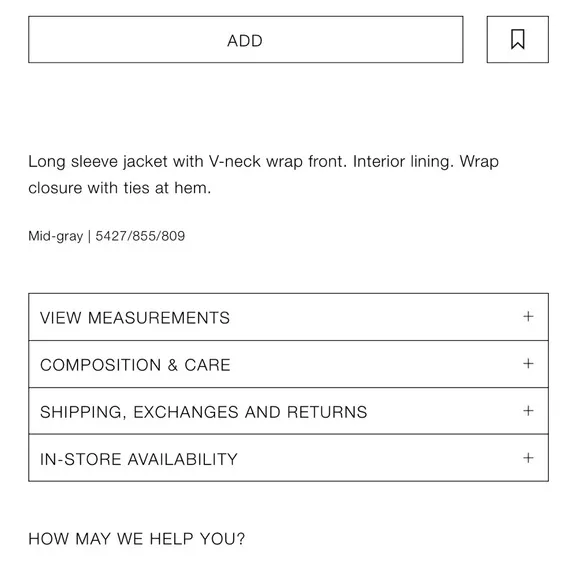580x580 pixels.
Task: Open the Shipping, Exchanges and Returns plus icon
Action: coord(528,411)
